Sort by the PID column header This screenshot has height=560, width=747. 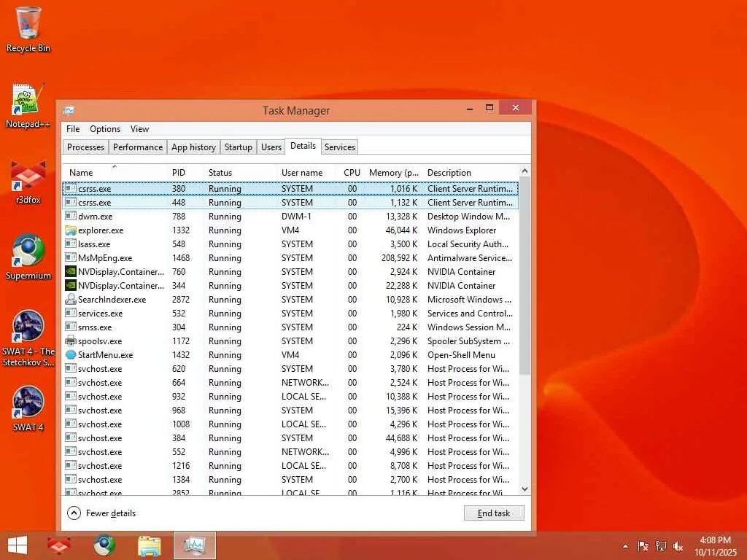185,172
